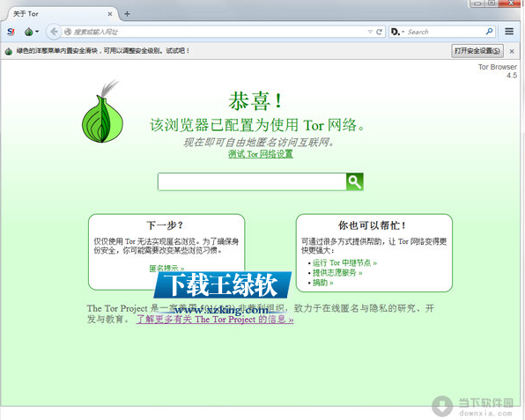525x420 pixels.
Task: Open the 匿名提示 link
Action: (166, 268)
